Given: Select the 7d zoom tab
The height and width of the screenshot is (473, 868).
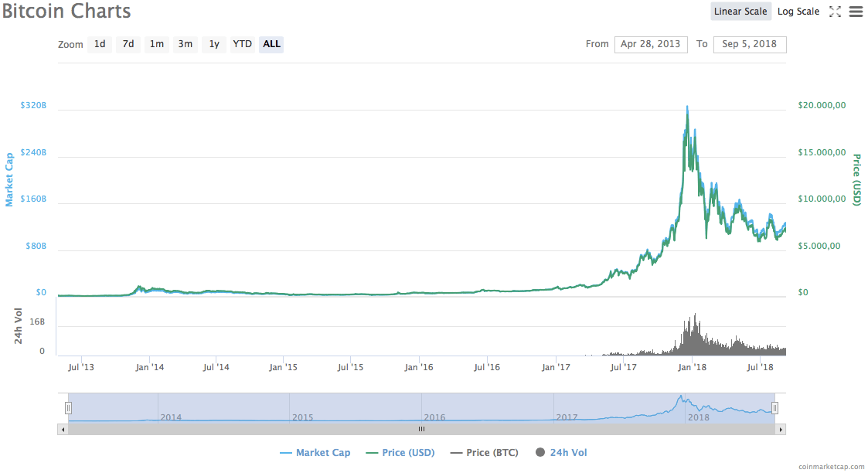Looking at the screenshot, I should pos(128,44).
